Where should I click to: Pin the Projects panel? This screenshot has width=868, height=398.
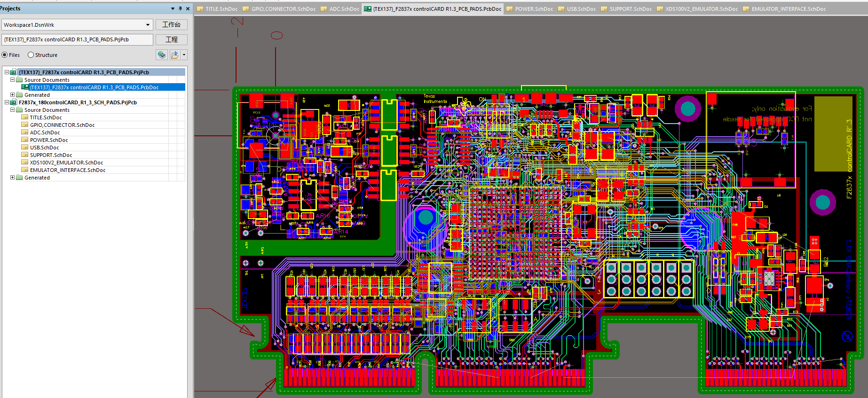180,8
